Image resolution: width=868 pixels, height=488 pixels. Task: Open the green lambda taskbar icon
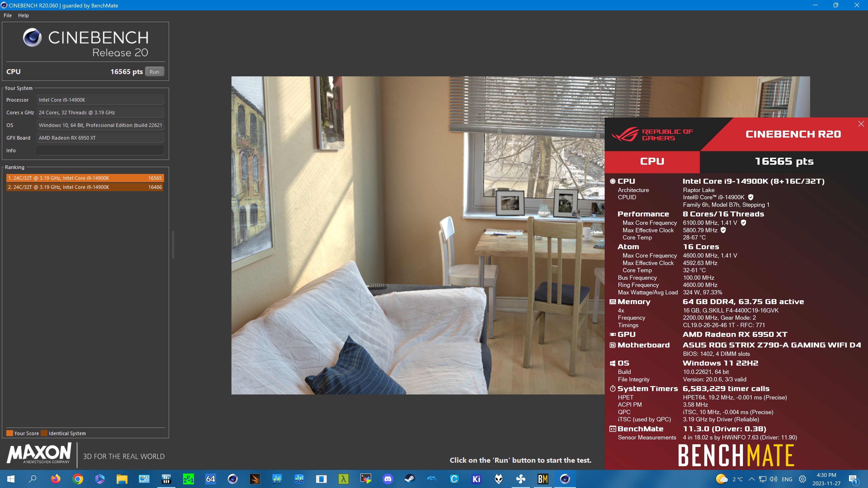coord(343,479)
